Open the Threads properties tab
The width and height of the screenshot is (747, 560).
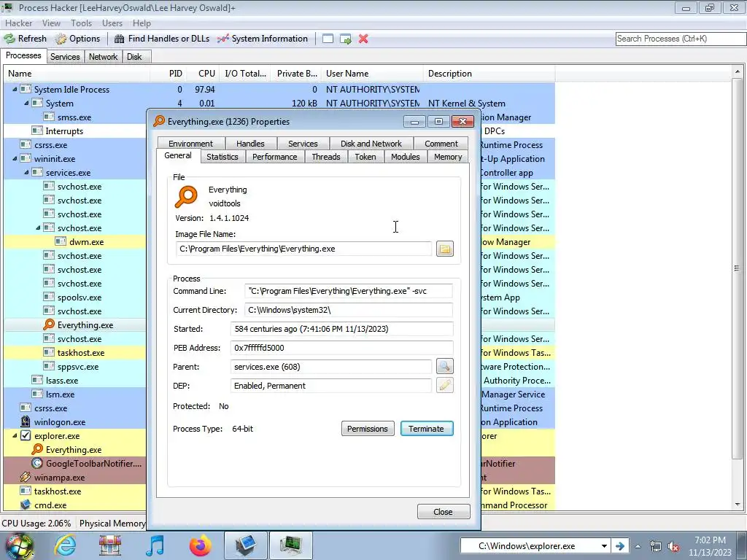click(326, 157)
